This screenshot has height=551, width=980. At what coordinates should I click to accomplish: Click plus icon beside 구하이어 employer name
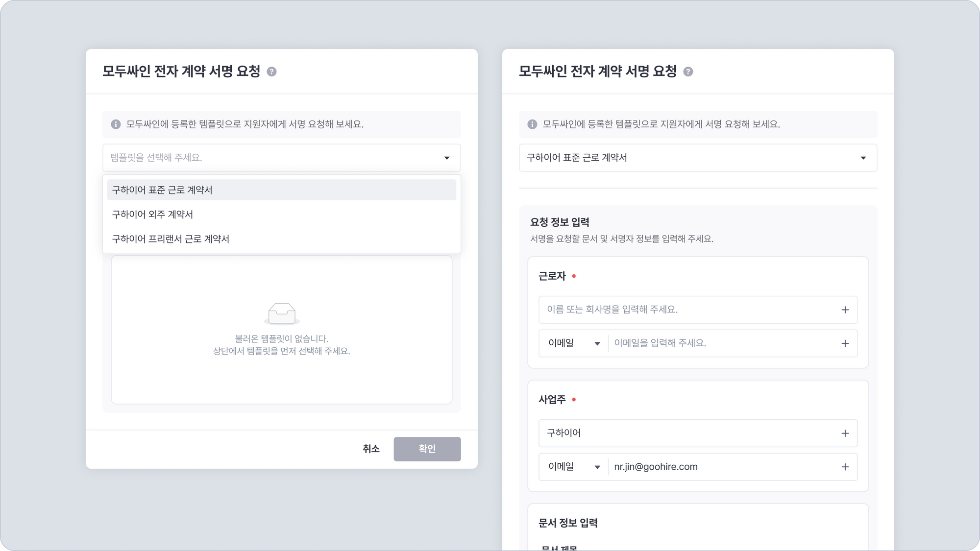point(845,433)
